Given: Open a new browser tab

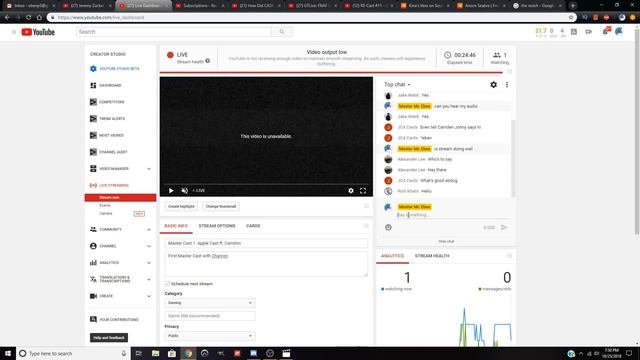Looking at the screenshot, I should 573,6.
